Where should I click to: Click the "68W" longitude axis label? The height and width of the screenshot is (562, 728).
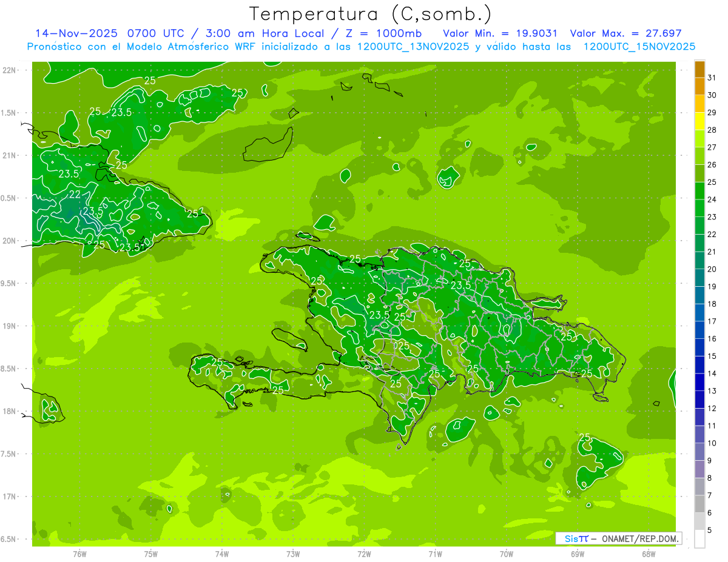pyautogui.click(x=648, y=554)
